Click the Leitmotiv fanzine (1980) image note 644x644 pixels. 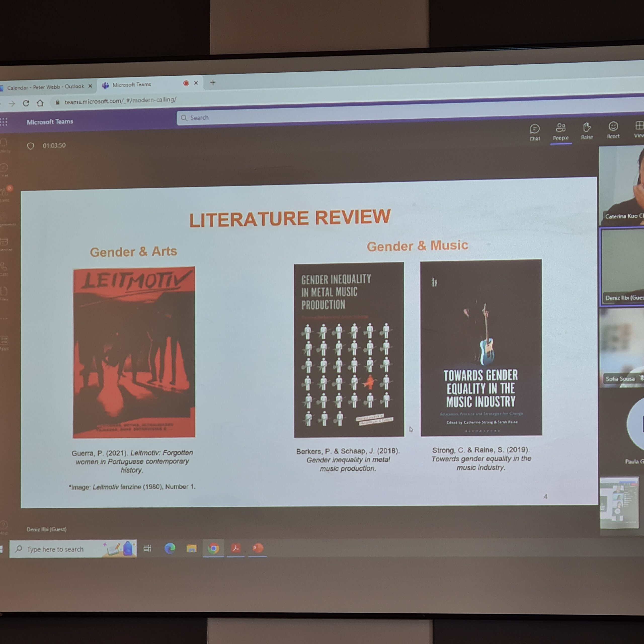click(132, 487)
